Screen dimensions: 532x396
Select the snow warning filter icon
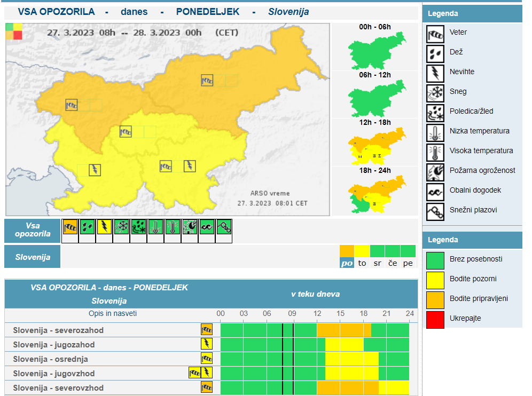[x=121, y=227]
